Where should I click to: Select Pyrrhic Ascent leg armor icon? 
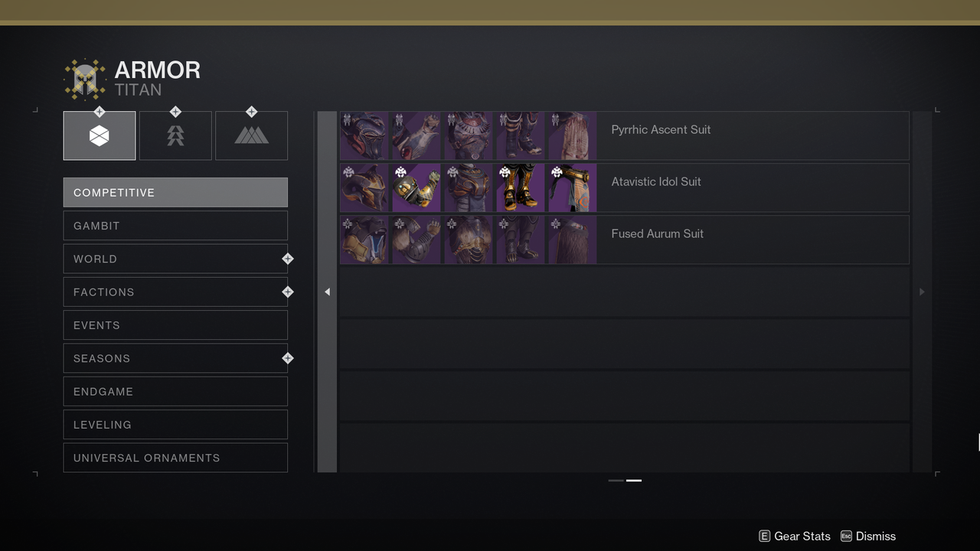[521, 135]
